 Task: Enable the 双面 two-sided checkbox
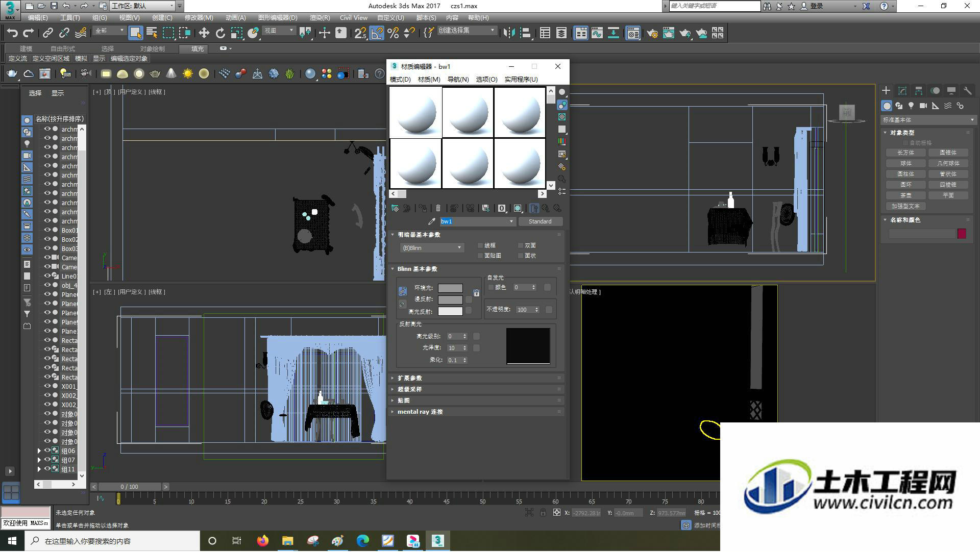[521, 245]
